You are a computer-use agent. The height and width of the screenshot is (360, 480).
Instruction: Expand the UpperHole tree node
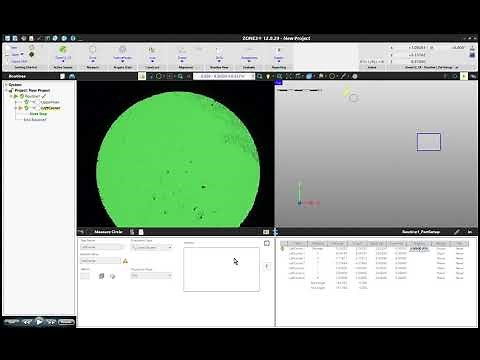[15, 102]
